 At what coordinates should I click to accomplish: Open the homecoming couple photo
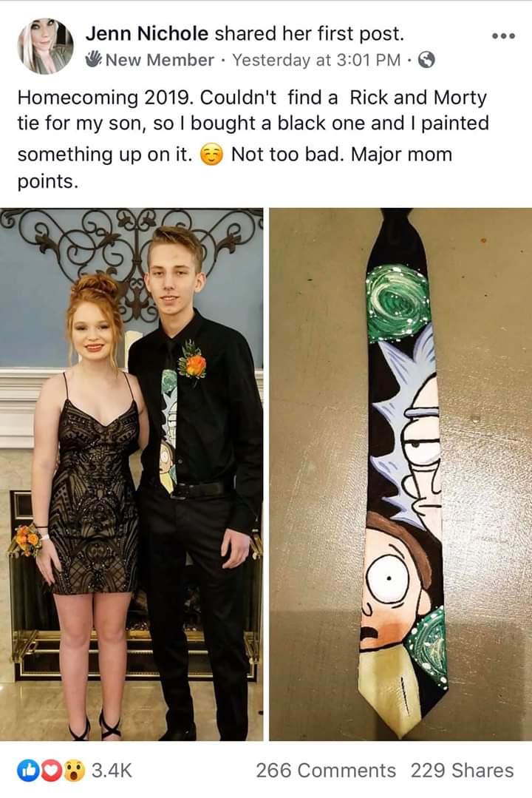132,474
